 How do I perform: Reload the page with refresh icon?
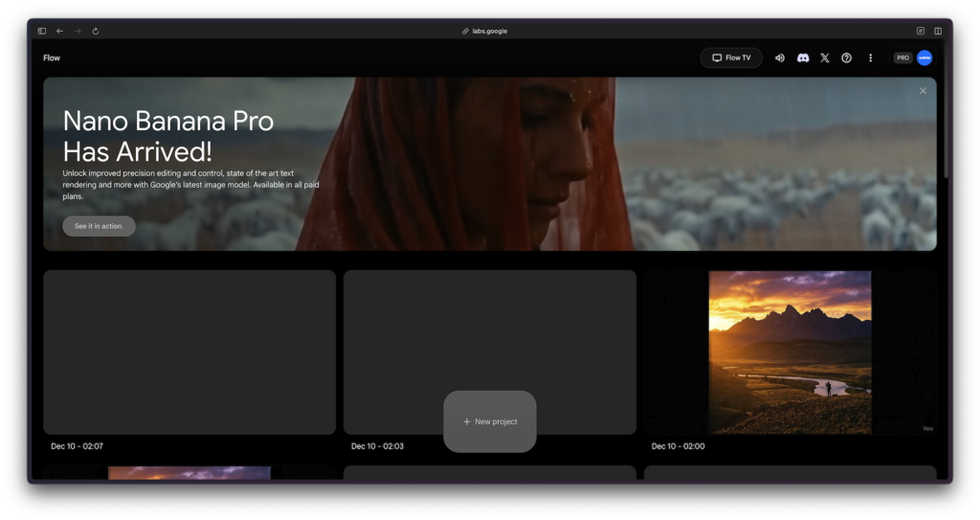[96, 31]
